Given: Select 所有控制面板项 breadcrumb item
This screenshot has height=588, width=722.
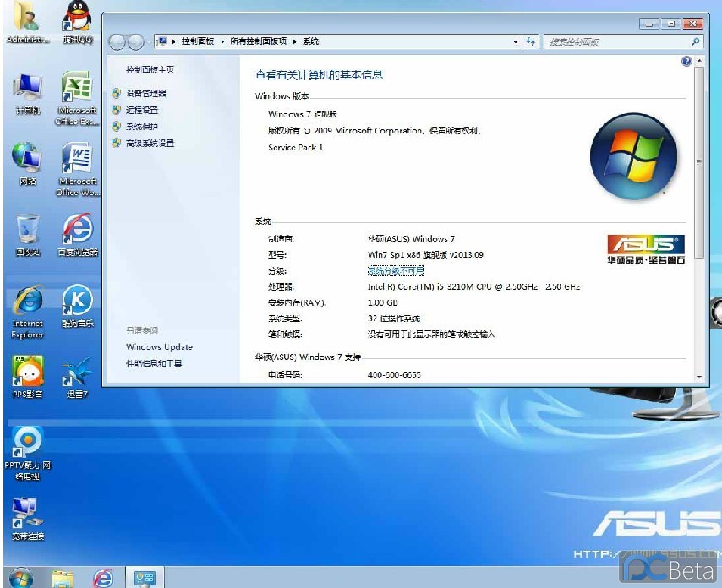Looking at the screenshot, I should click(258, 41).
